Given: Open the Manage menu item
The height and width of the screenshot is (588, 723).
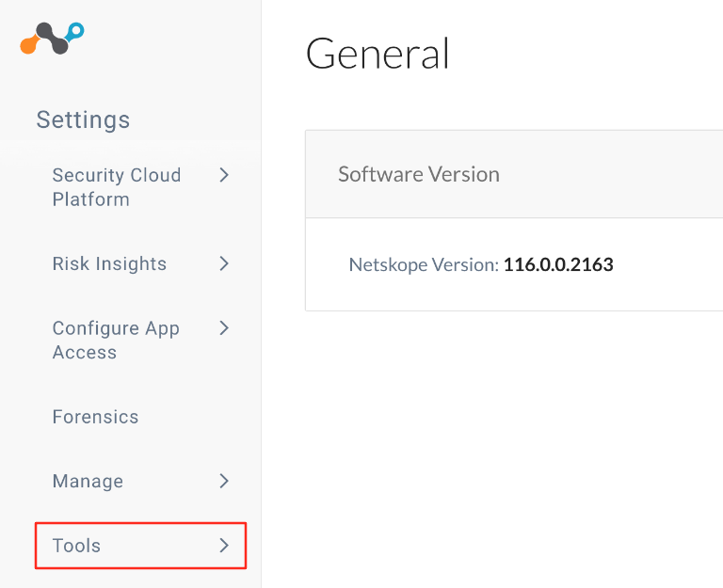Looking at the screenshot, I should pyautogui.click(x=88, y=481).
